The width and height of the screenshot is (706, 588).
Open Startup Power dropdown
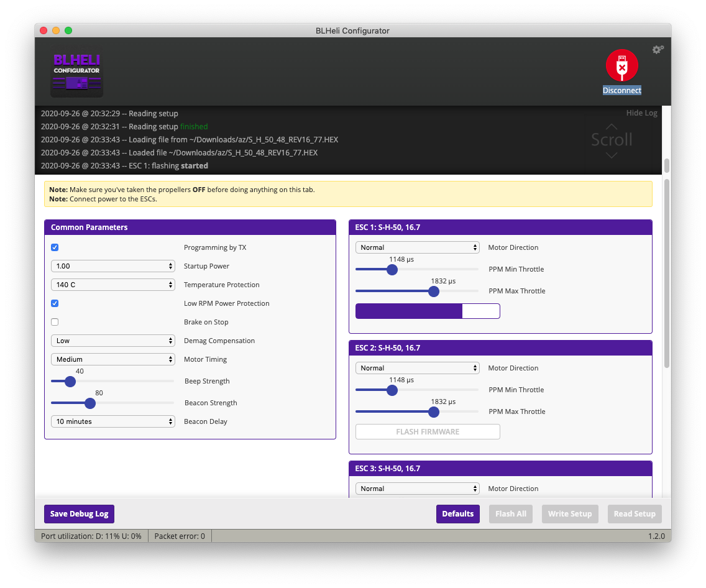click(113, 266)
